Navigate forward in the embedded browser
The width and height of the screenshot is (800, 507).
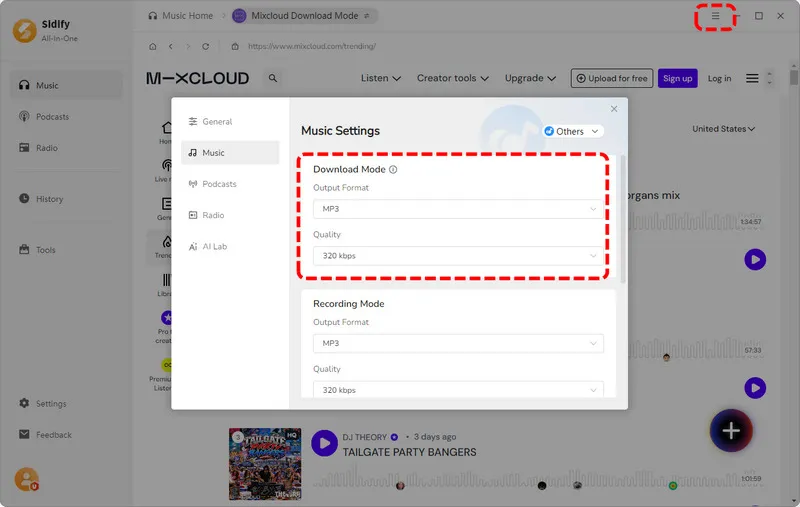pyautogui.click(x=188, y=46)
